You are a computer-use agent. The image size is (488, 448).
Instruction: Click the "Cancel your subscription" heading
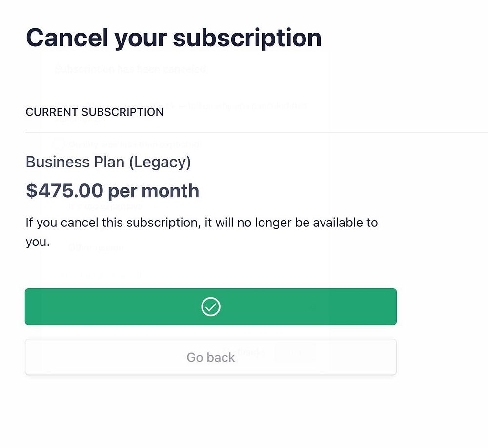coord(174,38)
